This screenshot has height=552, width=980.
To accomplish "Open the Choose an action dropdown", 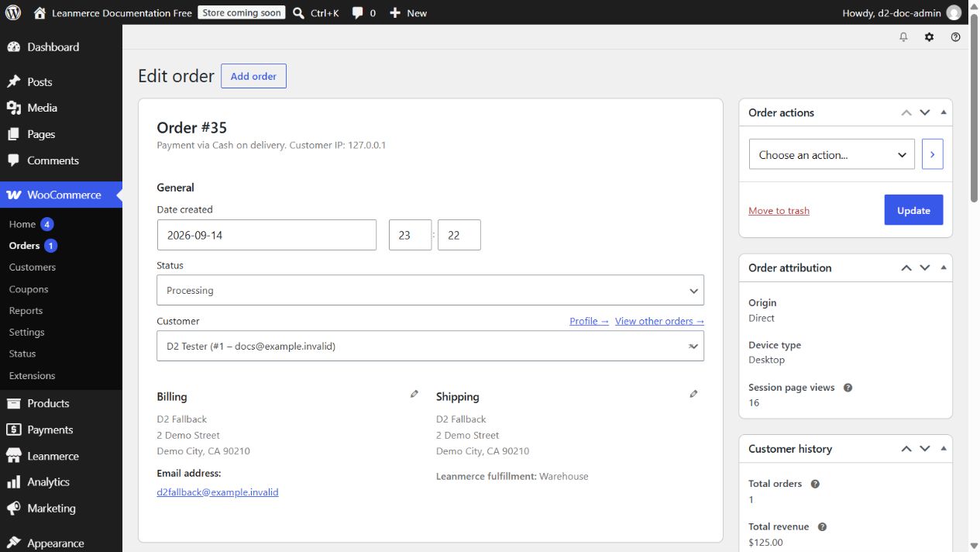I will [832, 154].
